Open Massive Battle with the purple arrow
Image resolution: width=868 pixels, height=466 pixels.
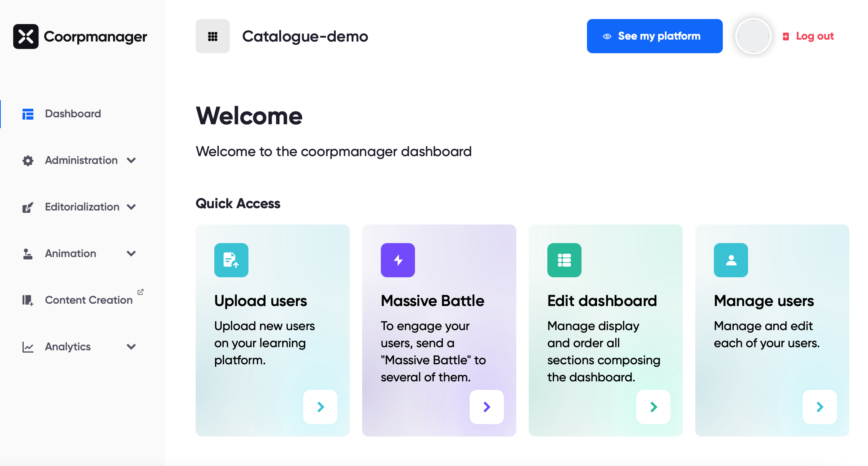487,407
